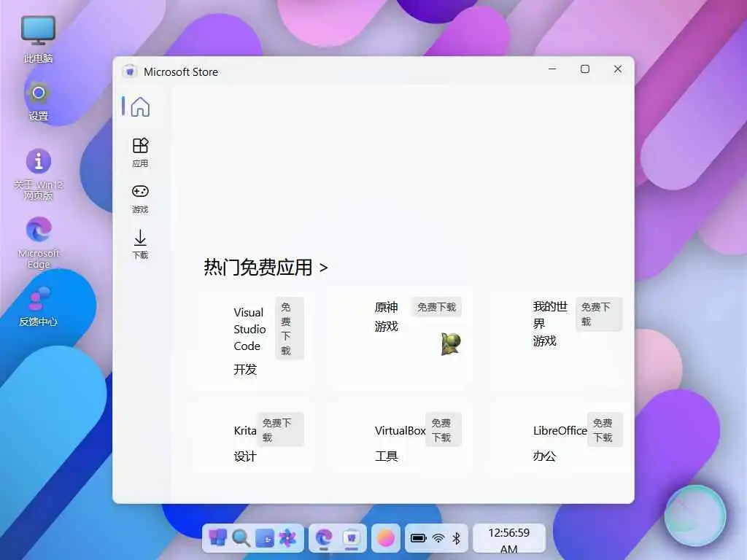The image size is (747, 560).
Task: Select the VirtualBox app title
Action: [x=400, y=430]
